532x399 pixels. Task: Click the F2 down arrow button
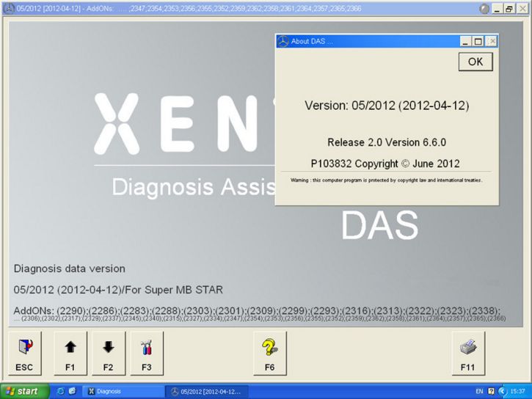point(109,354)
